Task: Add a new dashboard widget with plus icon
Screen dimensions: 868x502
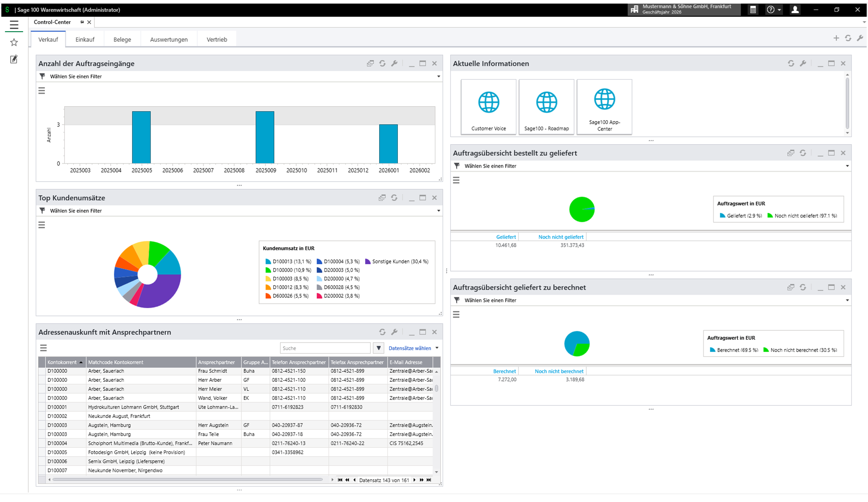Action: click(836, 38)
